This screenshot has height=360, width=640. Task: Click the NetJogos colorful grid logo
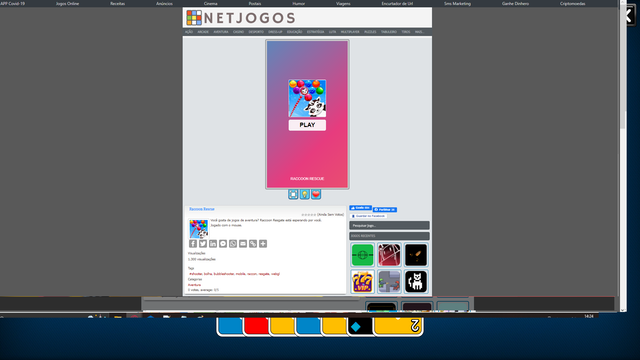(x=194, y=18)
